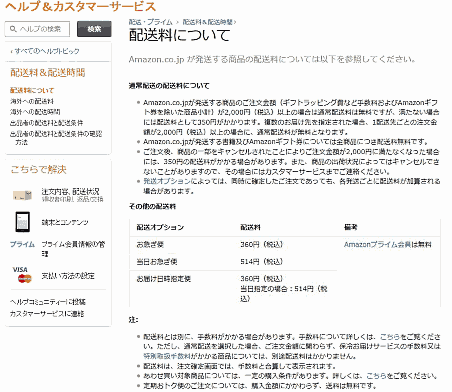Open 海外への配送時間 sidebar item
The width and height of the screenshot is (452, 392).
(35, 112)
